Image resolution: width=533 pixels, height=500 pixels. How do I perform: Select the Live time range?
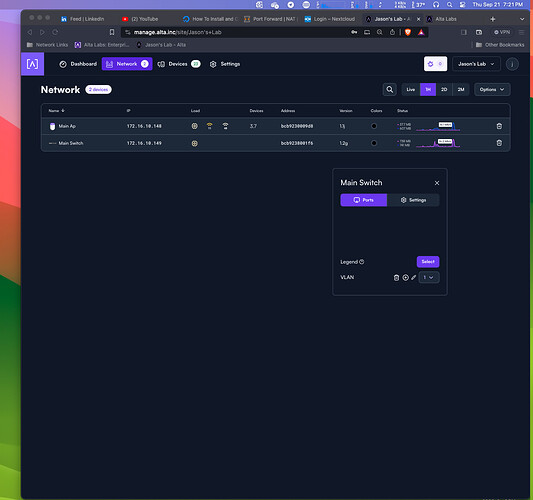coord(411,89)
